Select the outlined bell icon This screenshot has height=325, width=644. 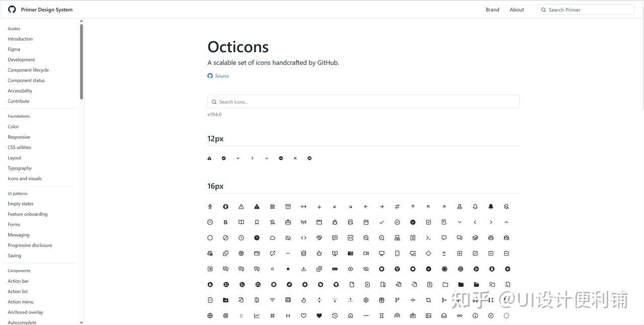[475, 207]
